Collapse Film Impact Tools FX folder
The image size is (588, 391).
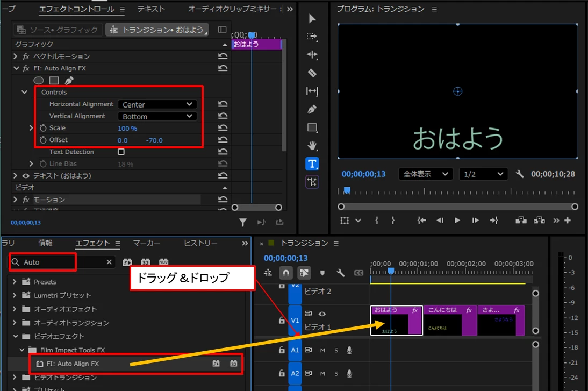pyautogui.click(x=21, y=350)
